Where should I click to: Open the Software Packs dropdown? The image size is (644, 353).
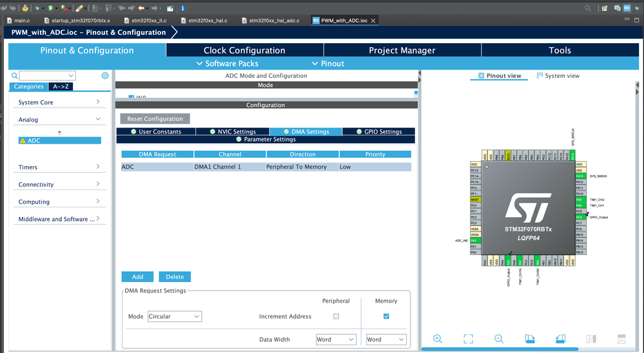click(227, 64)
